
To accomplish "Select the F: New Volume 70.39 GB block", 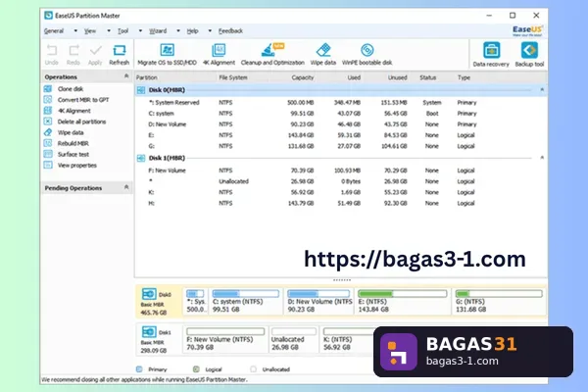I will (225, 339).
